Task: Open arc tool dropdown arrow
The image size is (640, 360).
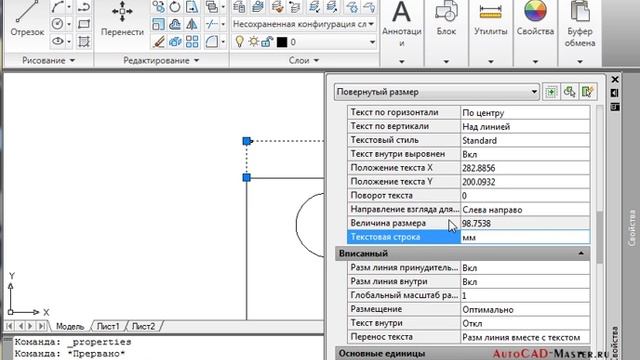Action: click(69, 7)
